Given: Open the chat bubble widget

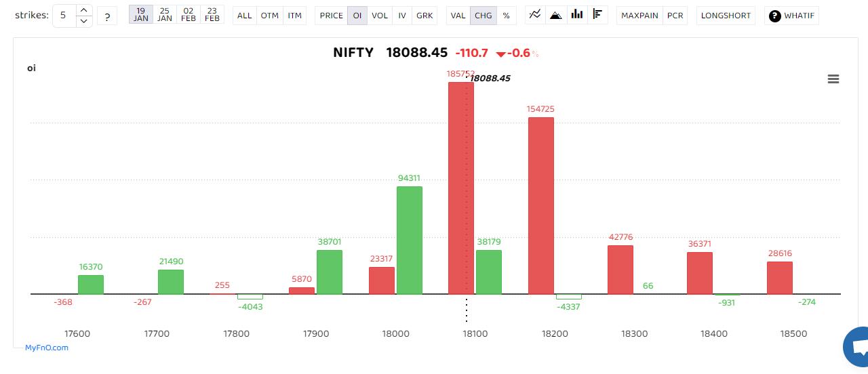Looking at the screenshot, I should (x=856, y=347).
